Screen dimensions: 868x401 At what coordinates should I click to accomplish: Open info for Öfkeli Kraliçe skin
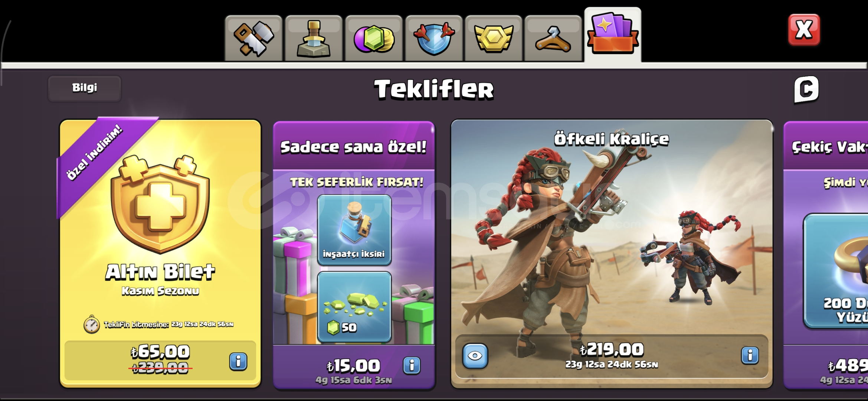(750, 355)
